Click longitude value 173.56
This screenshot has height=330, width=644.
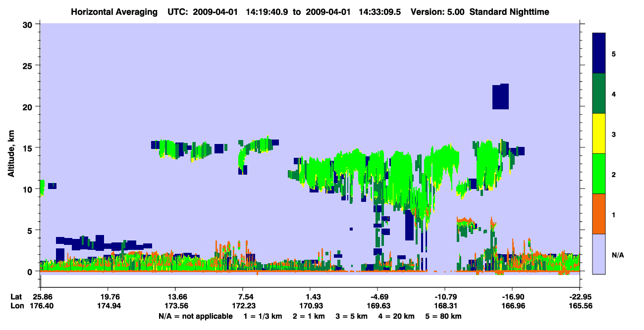coord(175,306)
